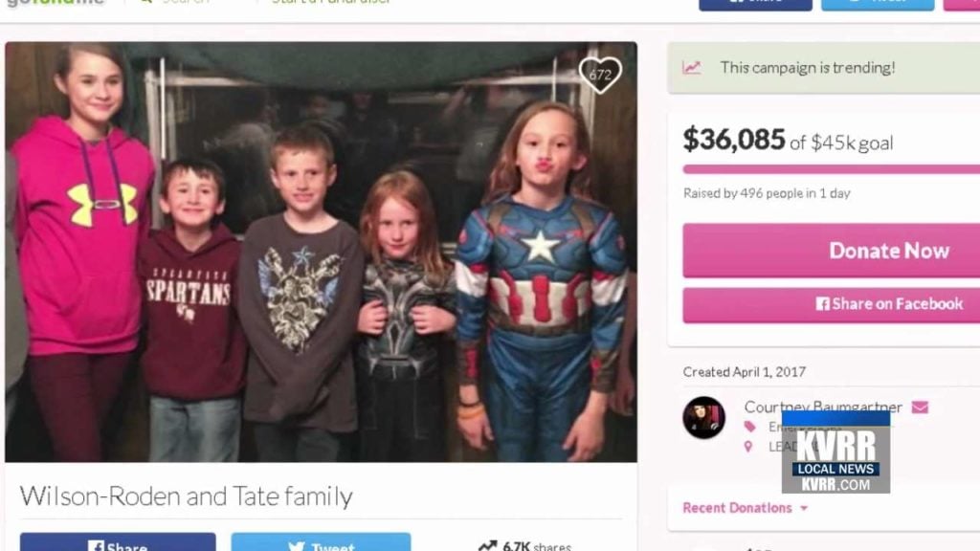Screen dimensions: 980x551
Task: Click the pink fundraising progress bar
Action: (832, 169)
